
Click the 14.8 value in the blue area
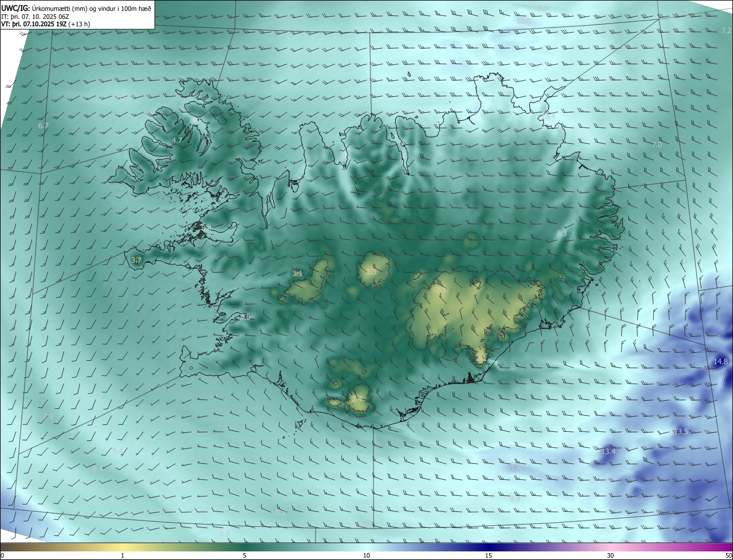click(x=720, y=361)
